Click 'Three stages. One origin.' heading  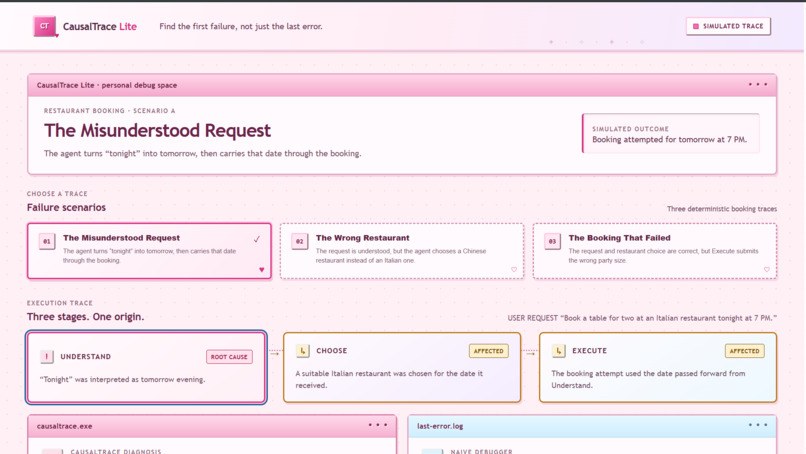pos(85,317)
